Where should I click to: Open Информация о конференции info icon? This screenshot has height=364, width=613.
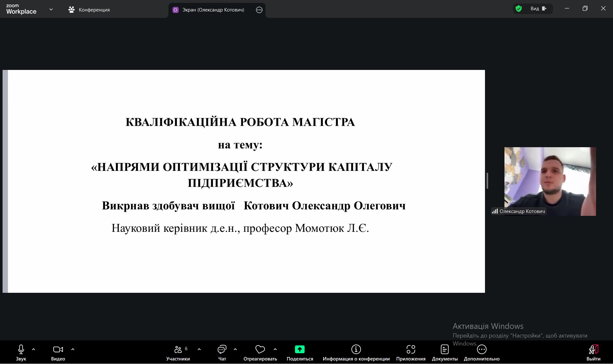pyautogui.click(x=356, y=350)
